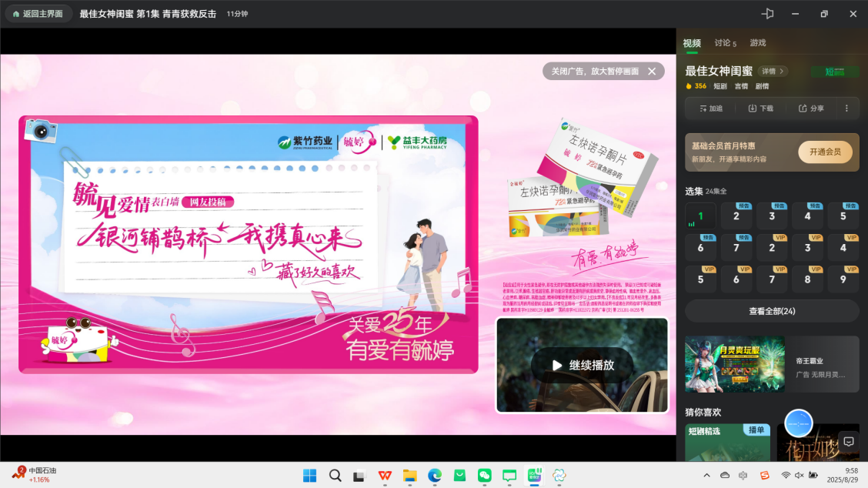Pin the player window on top

767,14
